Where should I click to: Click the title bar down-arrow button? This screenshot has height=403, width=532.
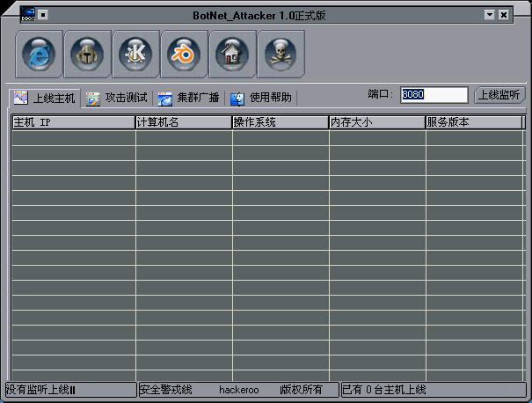tap(489, 14)
